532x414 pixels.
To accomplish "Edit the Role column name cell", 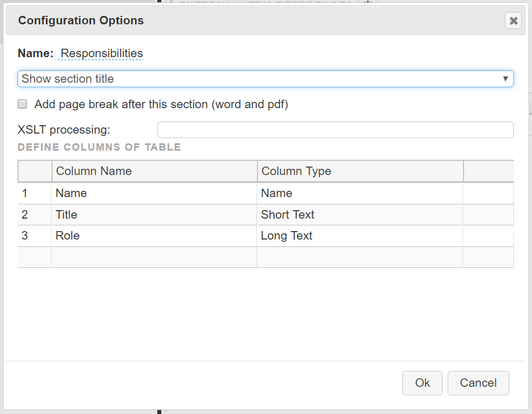I will click(x=154, y=236).
